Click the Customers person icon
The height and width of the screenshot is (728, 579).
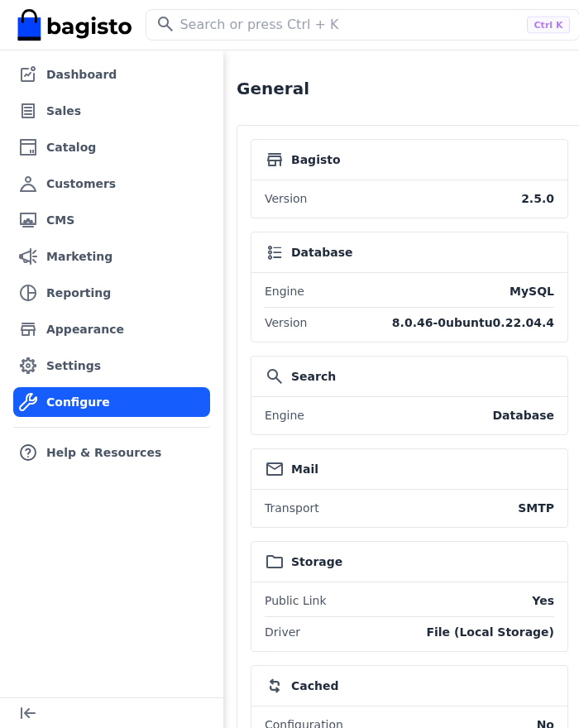pyautogui.click(x=28, y=184)
